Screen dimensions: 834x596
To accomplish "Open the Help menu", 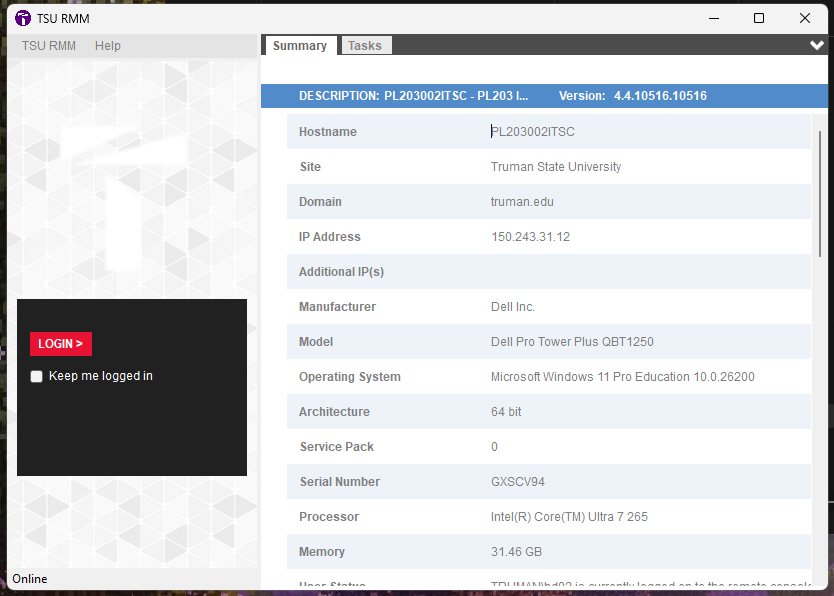I will point(108,46).
